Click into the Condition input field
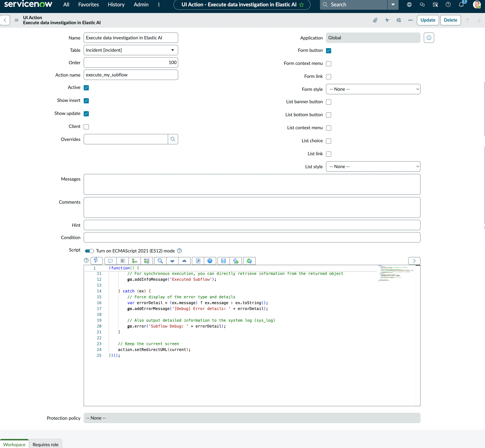 point(252,237)
